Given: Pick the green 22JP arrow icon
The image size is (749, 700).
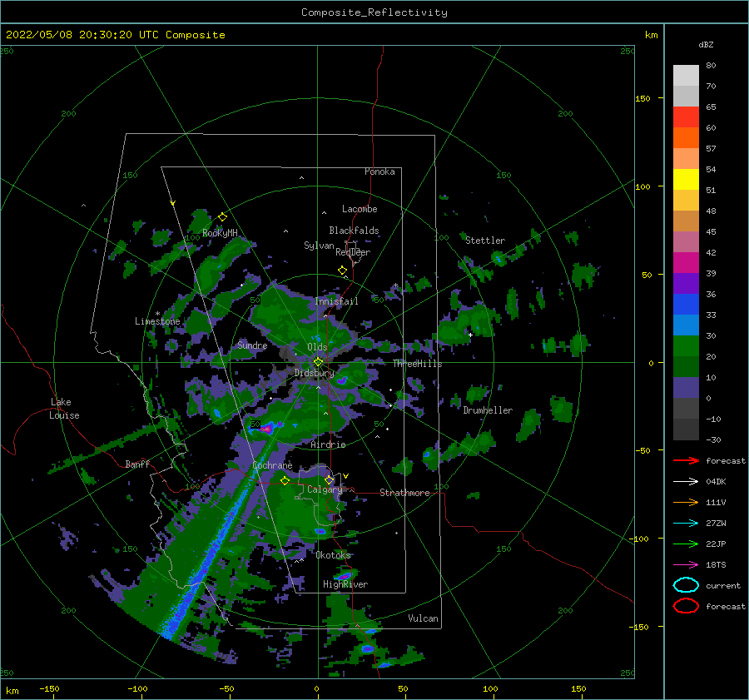Looking at the screenshot, I should (686, 544).
